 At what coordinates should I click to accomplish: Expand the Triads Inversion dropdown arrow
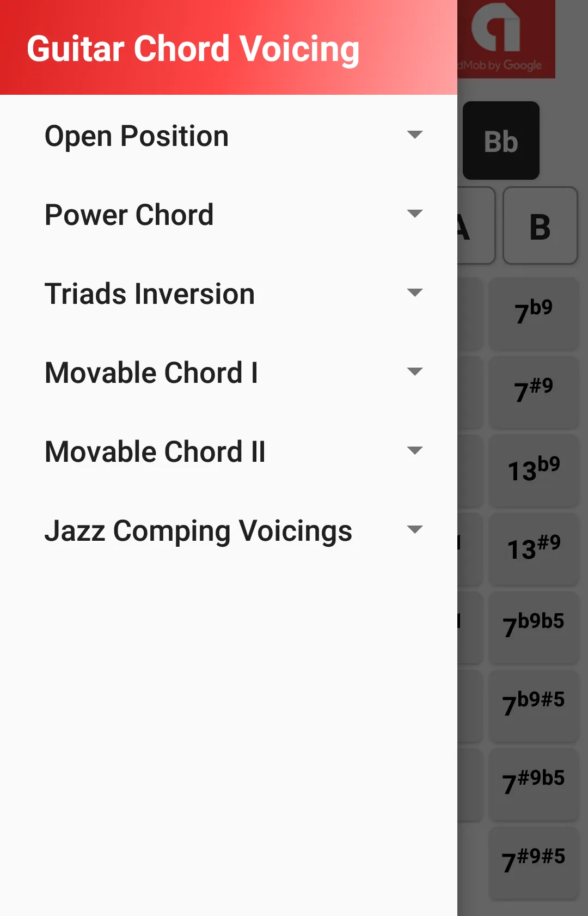point(415,292)
